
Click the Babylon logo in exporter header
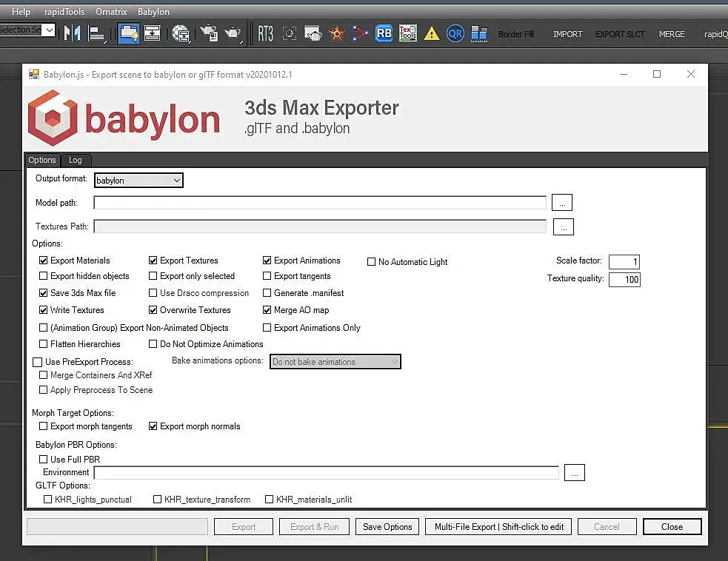tap(124, 118)
